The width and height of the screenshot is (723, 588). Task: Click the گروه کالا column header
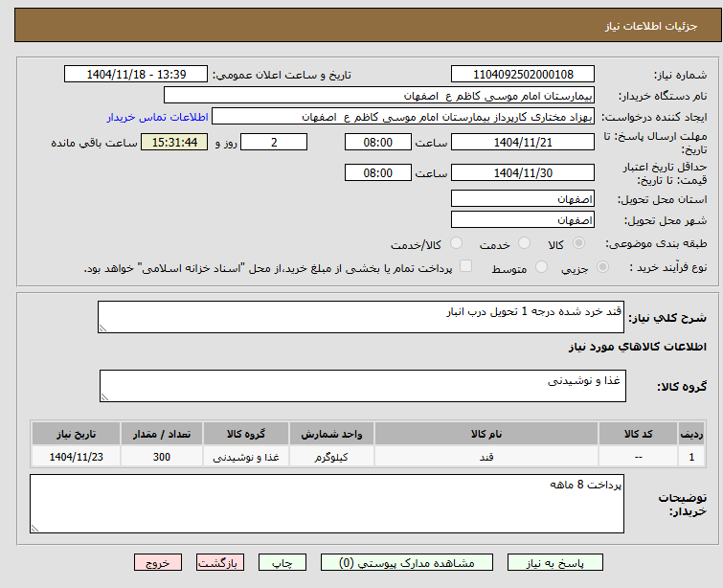[246, 434]
